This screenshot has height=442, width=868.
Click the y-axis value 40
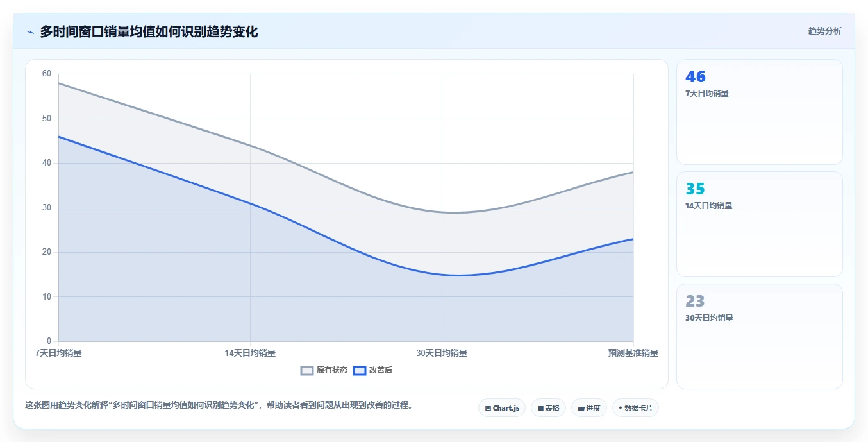pos(46,163)
